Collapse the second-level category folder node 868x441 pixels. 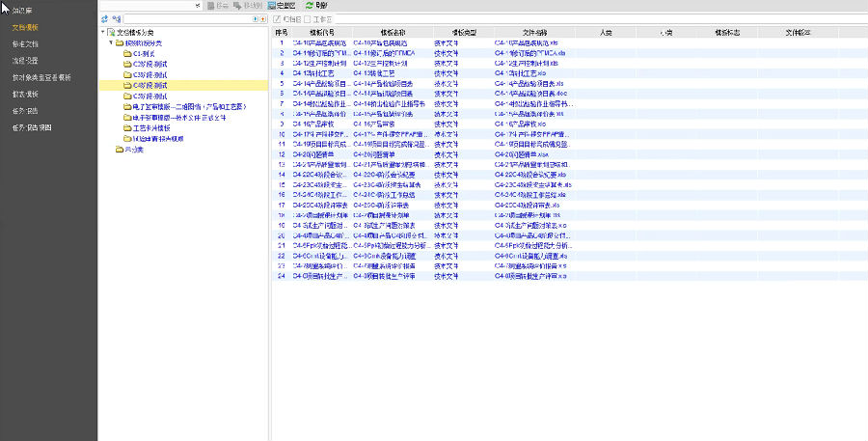(x=110, y=42)
